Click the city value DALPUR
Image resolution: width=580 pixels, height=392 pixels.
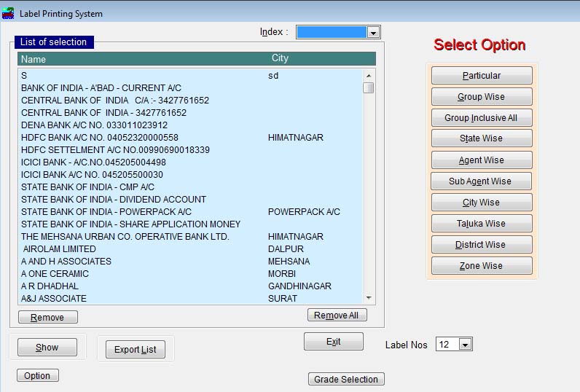pyautogui.click(x=286, y=249)
